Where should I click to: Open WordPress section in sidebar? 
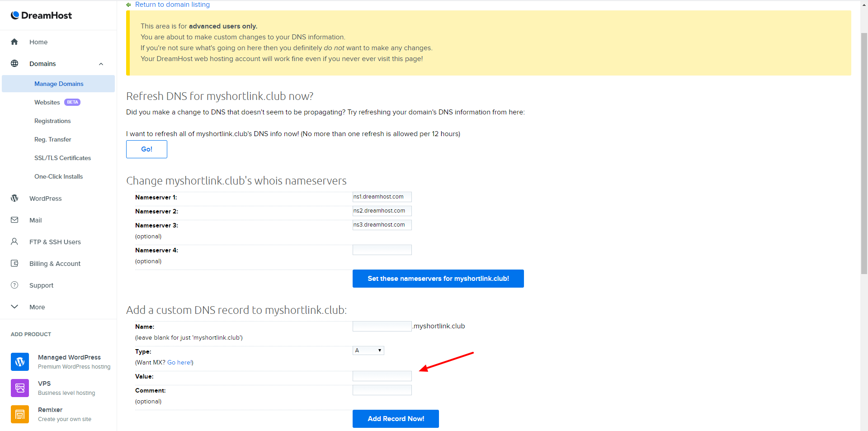pyautogui.click(x=46, y=199)
